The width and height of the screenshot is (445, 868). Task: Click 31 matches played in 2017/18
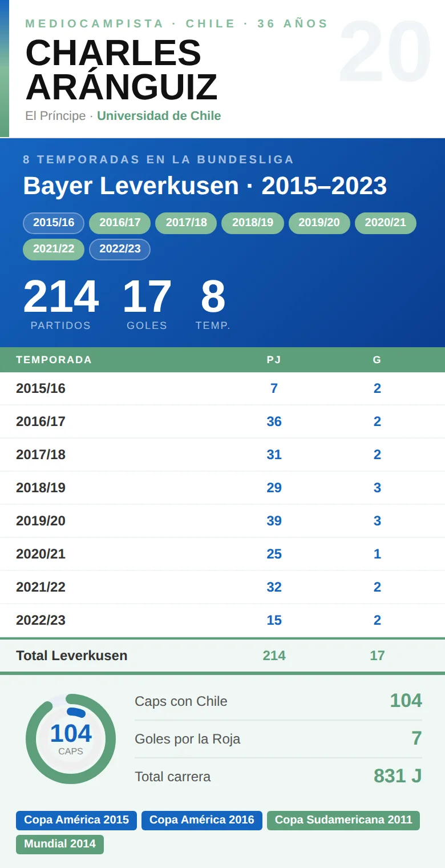[x=274, y=455]
